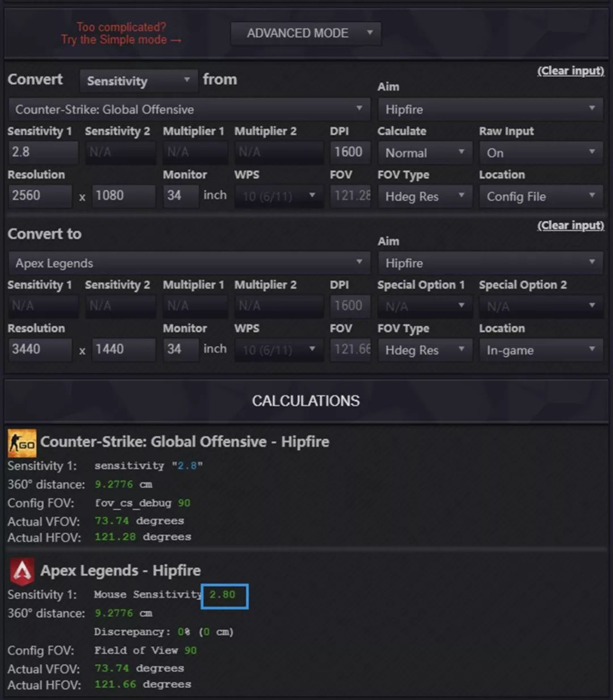Open the WPS dropdown in Convert from
Screen dimensions: 613x700
click(279, 196)
